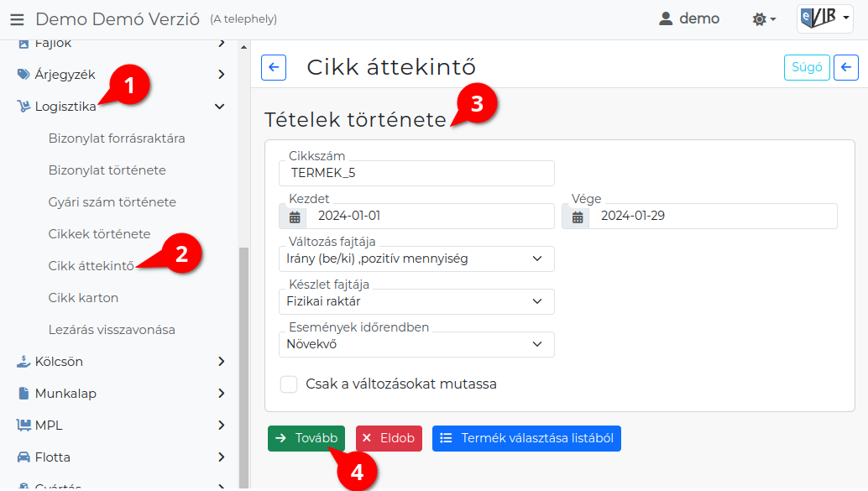Open Lezárás visszavonása menu item
868x491 pixels.
coord(112,330)
